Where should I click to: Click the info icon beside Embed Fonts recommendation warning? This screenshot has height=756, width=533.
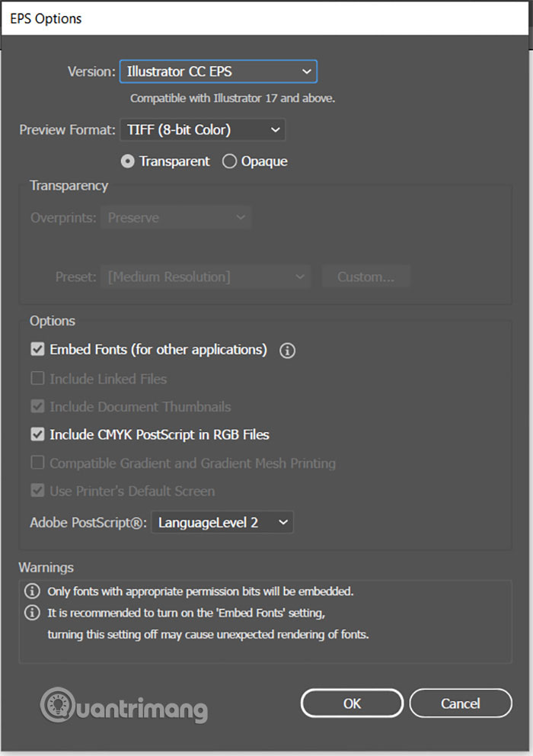(x=32, y=612)
